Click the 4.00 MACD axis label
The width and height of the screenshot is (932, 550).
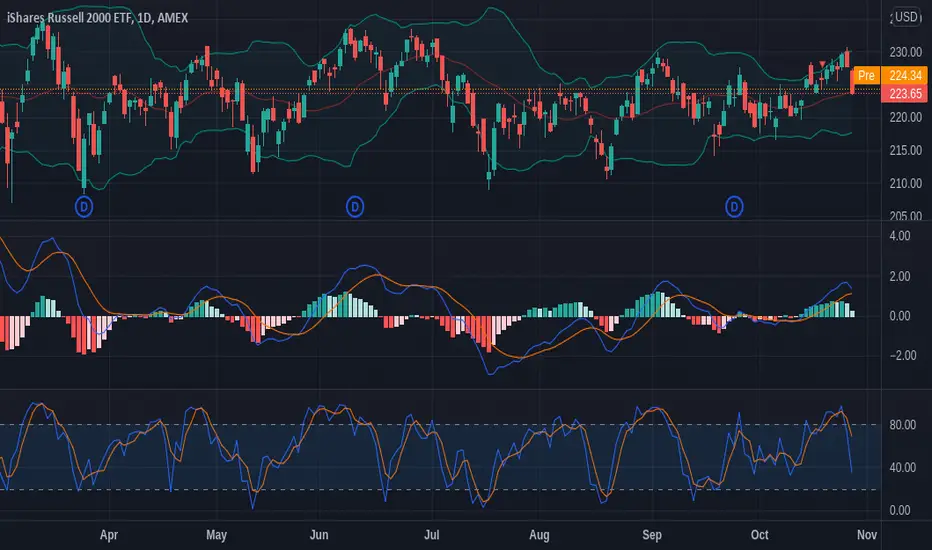coord(899,236)
